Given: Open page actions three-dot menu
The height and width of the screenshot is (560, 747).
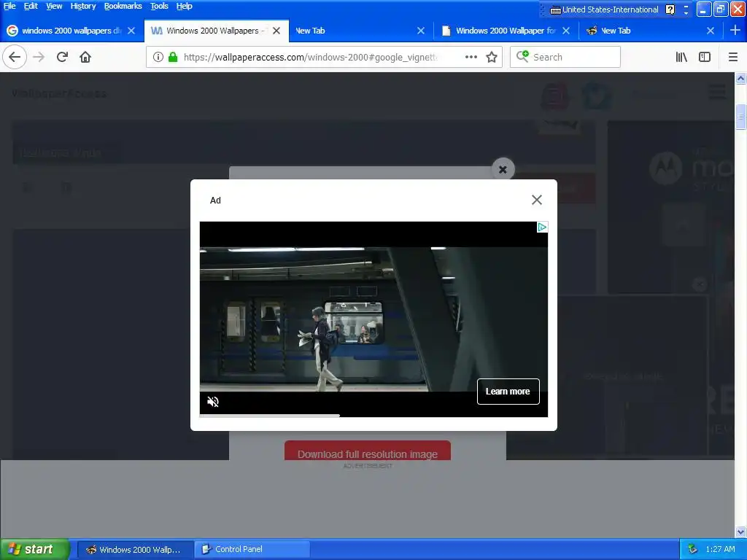Looking at the screenshot, I should [x=471, y=57].
